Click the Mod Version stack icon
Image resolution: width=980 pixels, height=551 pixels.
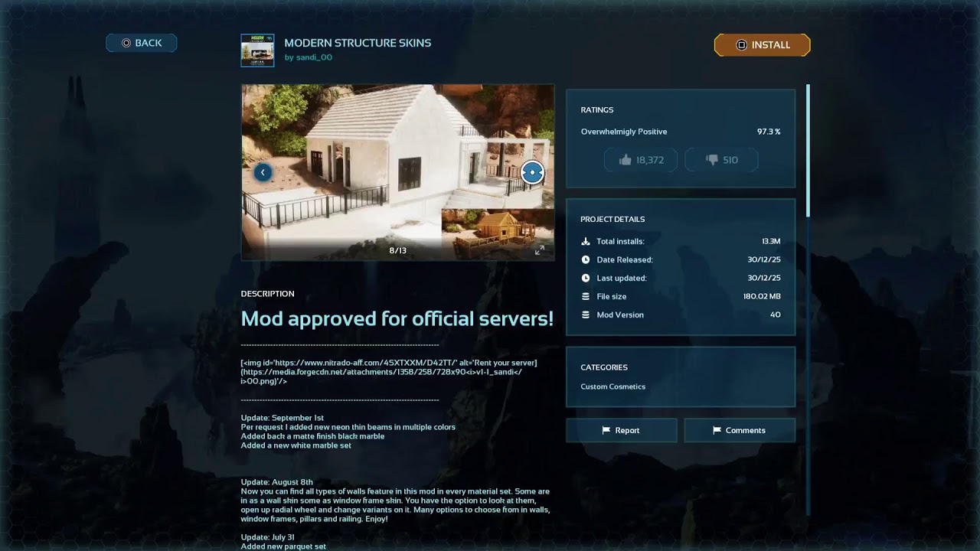click(x=586, y=315)
